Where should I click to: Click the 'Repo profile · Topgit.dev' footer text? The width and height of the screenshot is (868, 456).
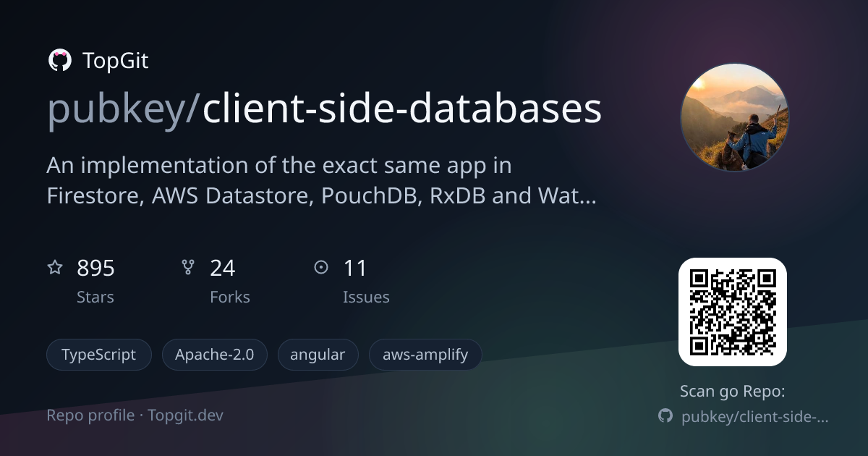point(135,415)
